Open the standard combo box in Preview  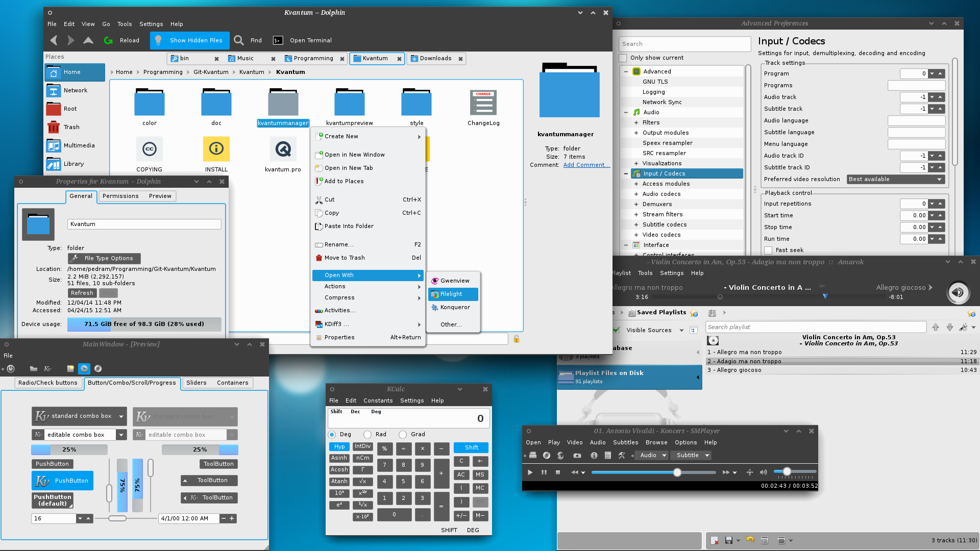pyautogui.click(x=79, y=416)
